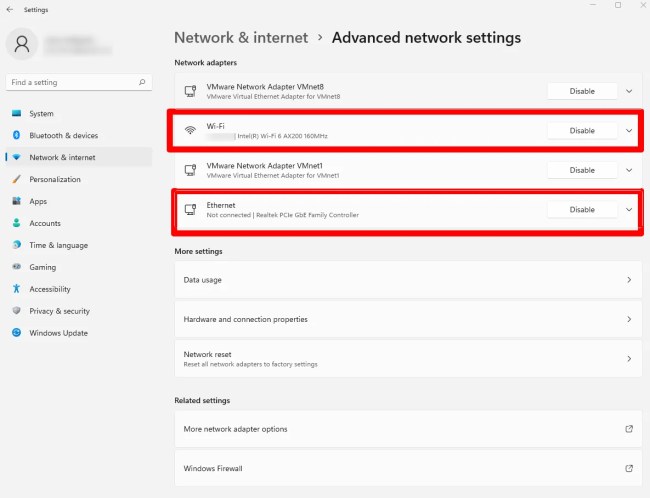
Task: Click the Ethernet adapter monitor icon
Action: click(190, 209)
